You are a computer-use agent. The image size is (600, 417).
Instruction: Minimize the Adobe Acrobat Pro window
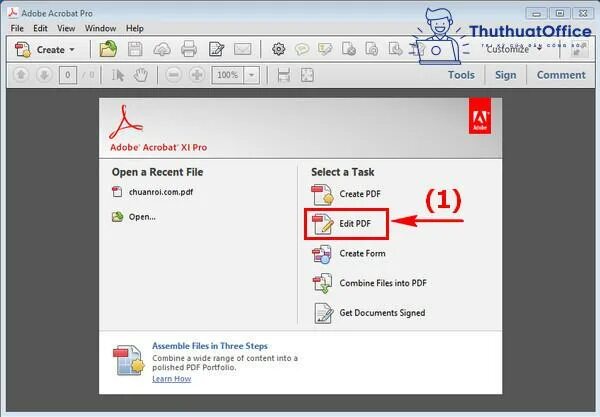coord(536,14)
